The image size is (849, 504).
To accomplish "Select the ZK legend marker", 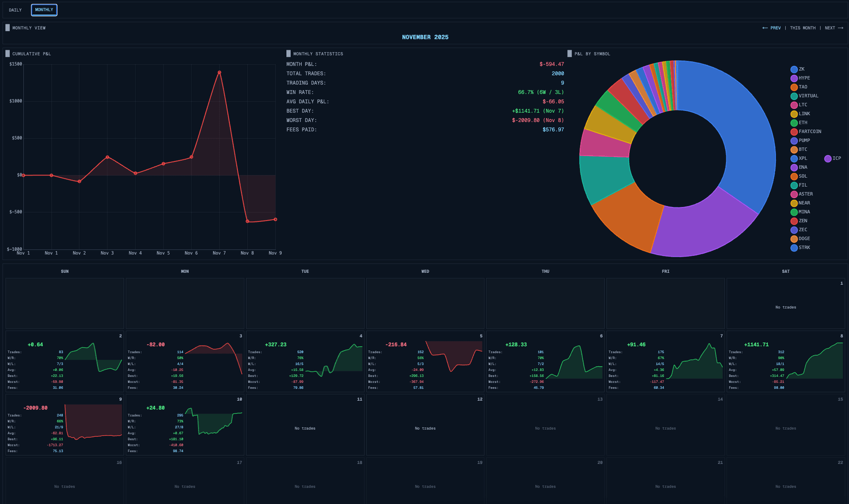I will point(794,69).
